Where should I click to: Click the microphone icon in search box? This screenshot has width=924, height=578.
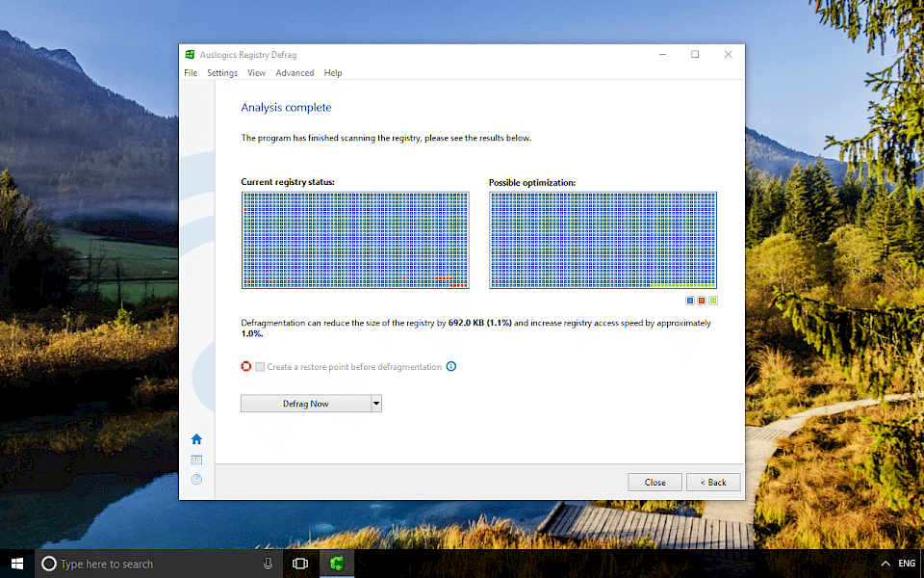pyautogui.click(x=269, y=564)
